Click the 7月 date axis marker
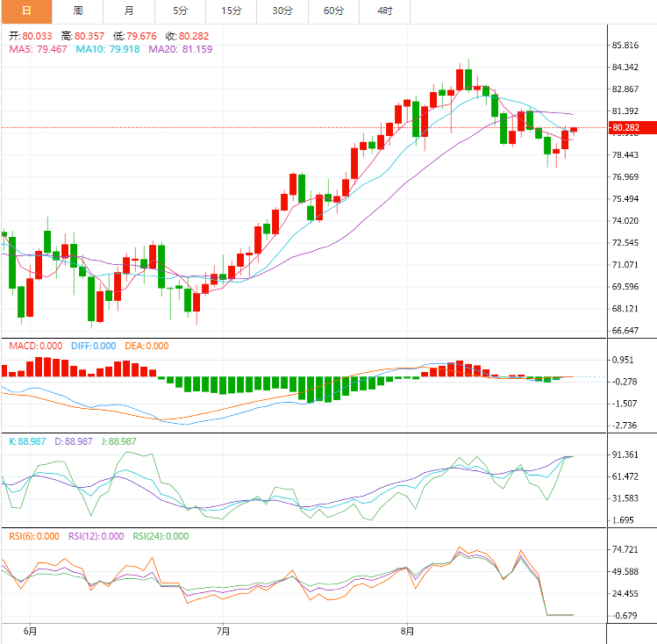This screenshot has width=657, height=644. coord(223,630)
